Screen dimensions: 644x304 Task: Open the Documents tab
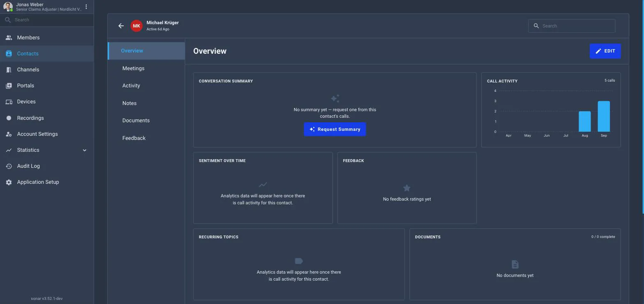click(x=147, y=121)
